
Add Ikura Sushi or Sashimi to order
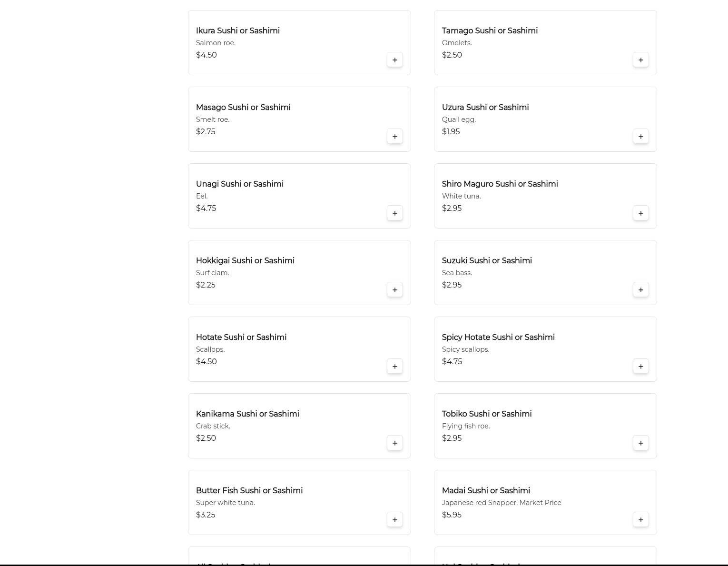394,60
